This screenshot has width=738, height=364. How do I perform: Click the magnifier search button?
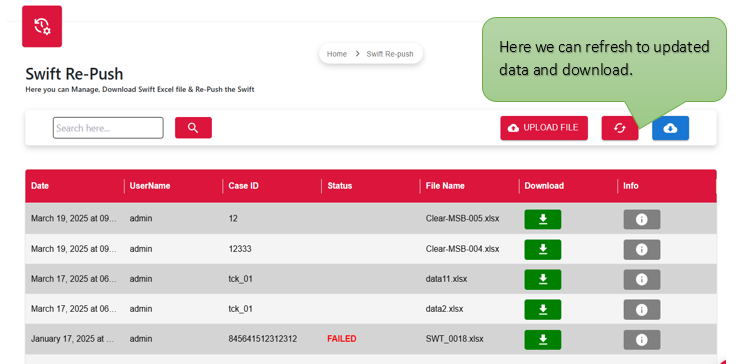193,128
